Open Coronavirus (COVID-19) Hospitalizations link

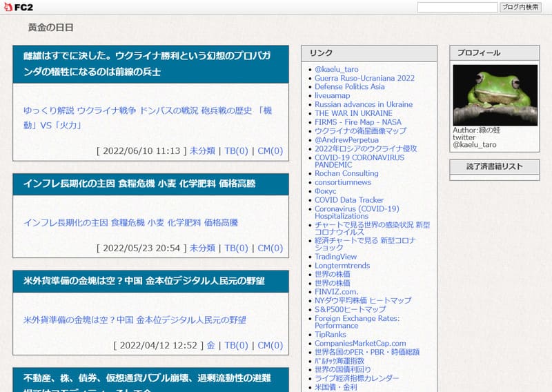click(x=357, y=213)
